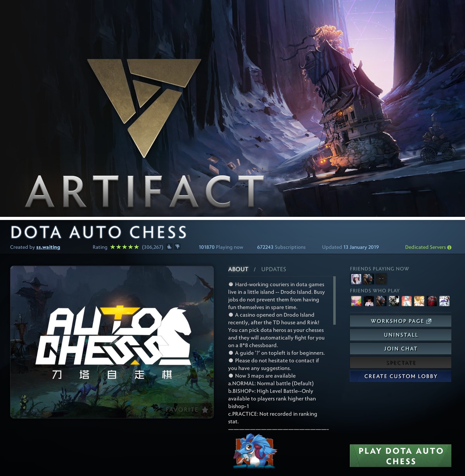The width and height of the screenshot is (465, 476).
Task: Open creator profile ss.waiting link
Action: (x=48, y=247)
